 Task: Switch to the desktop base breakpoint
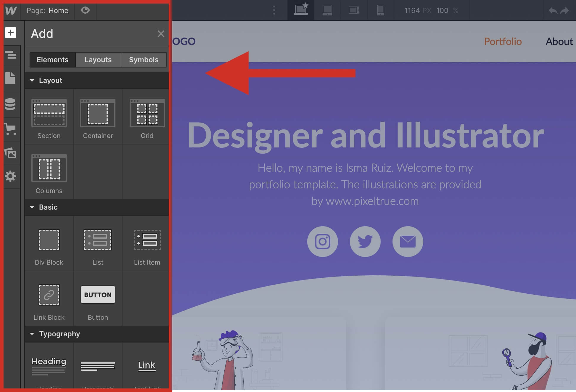point(301,10)
